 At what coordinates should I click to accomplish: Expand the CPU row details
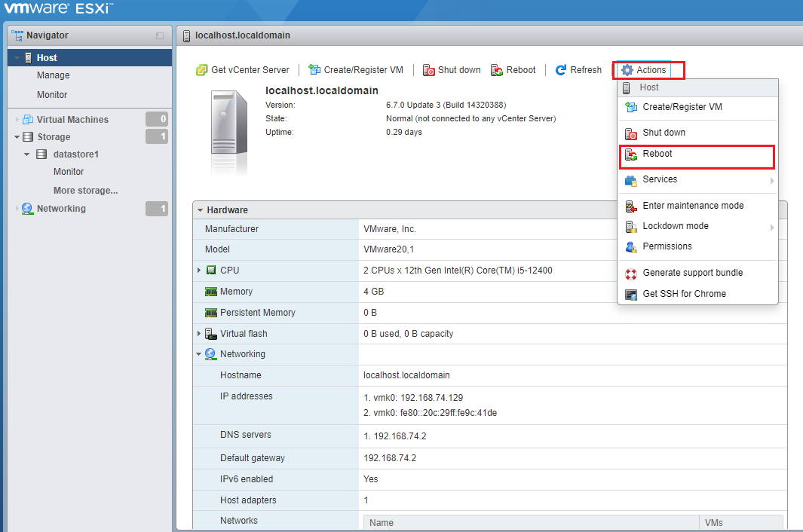coord(199,270)
